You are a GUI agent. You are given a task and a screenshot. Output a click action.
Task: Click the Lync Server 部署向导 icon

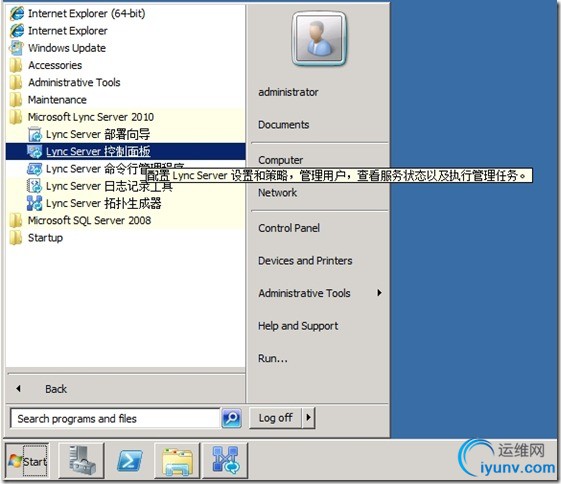(35, 134)
